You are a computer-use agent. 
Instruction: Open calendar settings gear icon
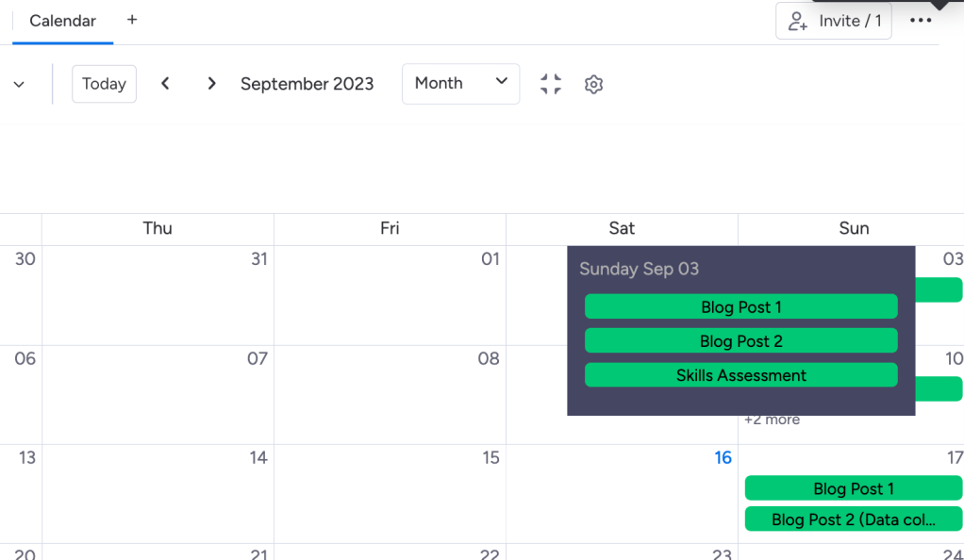point(593,85)
